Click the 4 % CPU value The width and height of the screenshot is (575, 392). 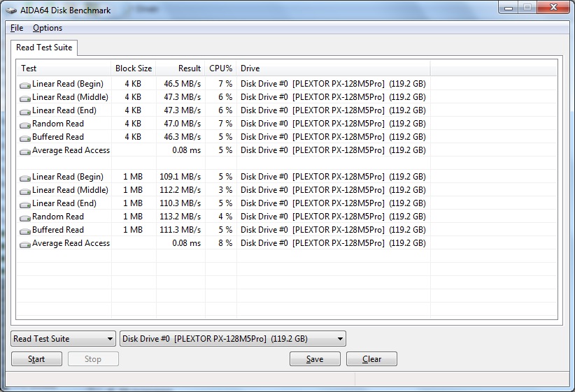[x=225, y=217]
